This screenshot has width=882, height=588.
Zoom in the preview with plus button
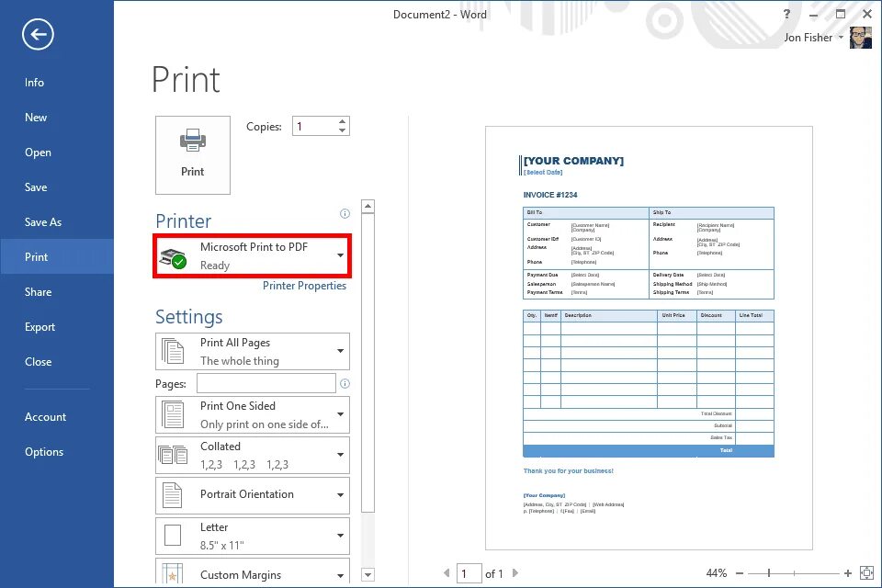click(848, 572)
